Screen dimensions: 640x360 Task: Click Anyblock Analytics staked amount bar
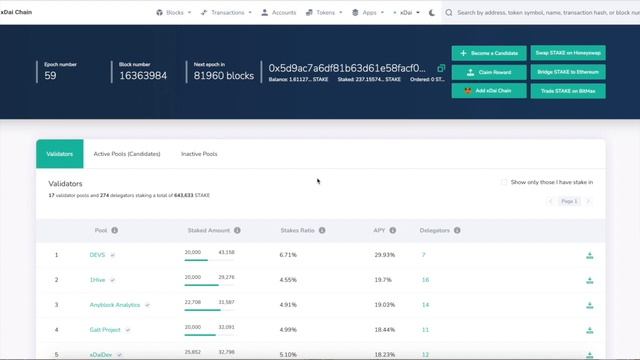pos(209,310)
